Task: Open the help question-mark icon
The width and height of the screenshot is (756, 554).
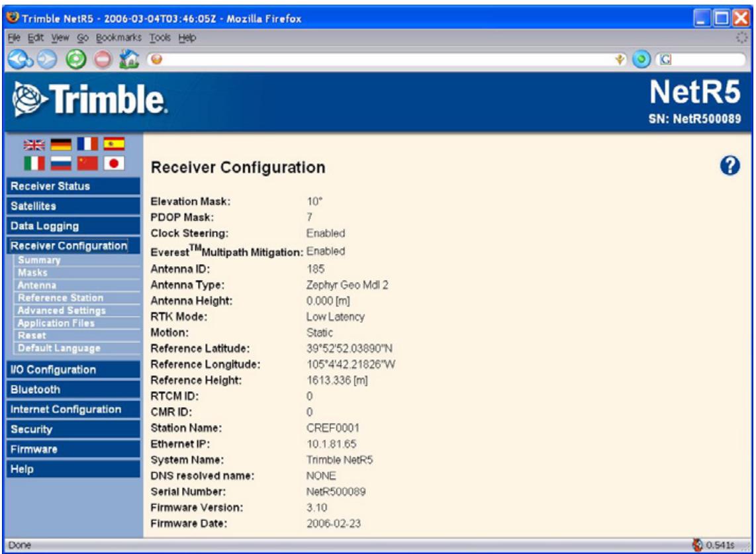Action: click(730, 165)
